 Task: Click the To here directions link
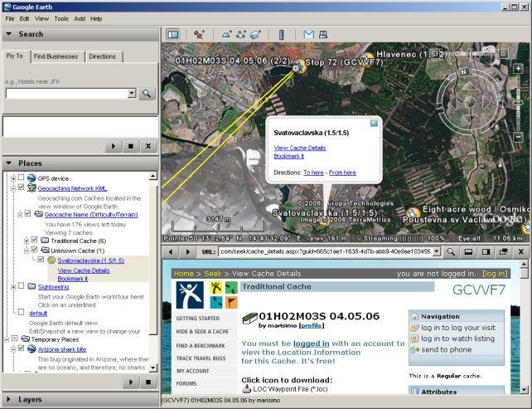[313, 173]
